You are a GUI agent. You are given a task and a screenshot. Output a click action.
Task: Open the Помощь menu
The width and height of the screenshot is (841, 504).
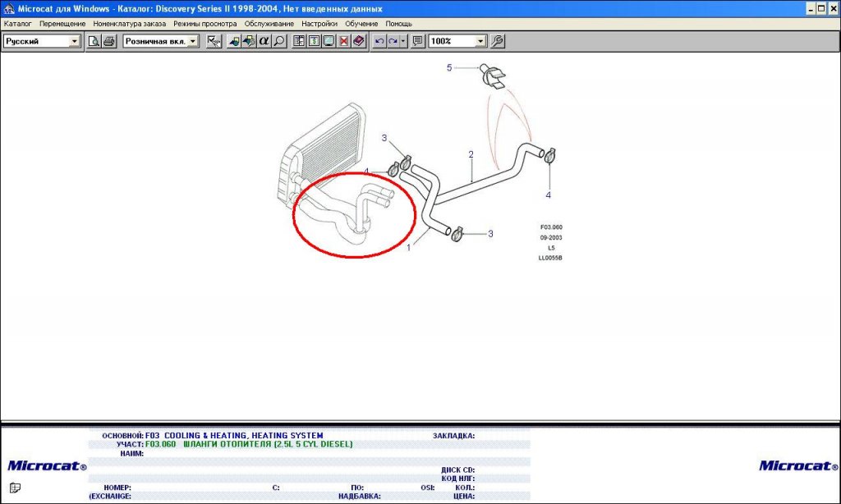(x=398, y=24)
